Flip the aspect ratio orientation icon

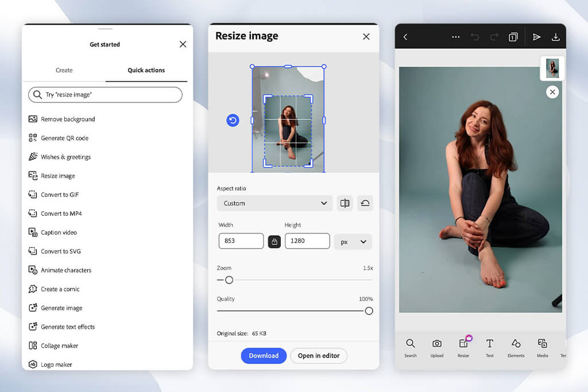click(345, 203)
